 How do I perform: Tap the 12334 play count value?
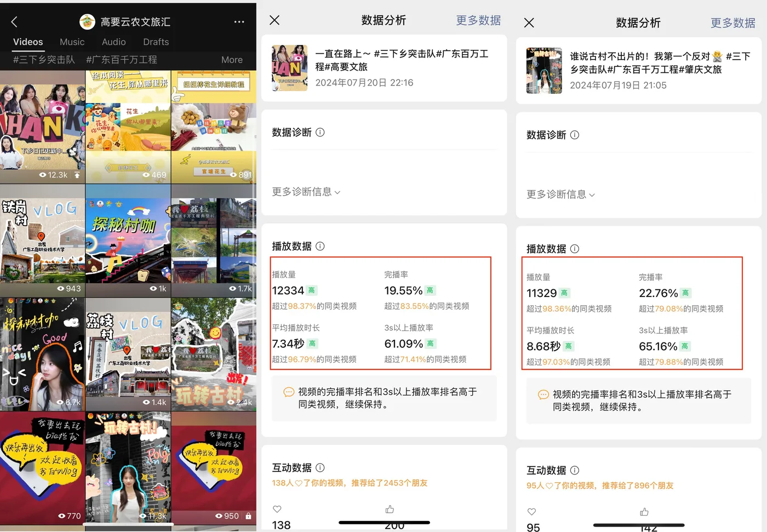click(x=288, y=290)
